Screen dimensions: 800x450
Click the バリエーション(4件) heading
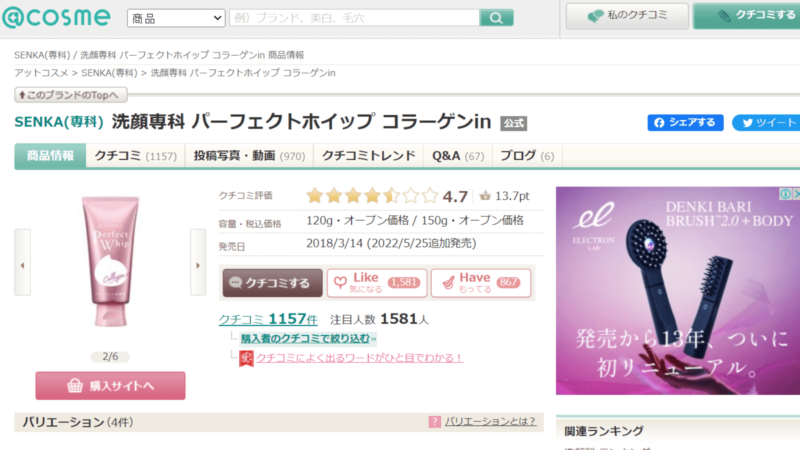tap(78, 422)
